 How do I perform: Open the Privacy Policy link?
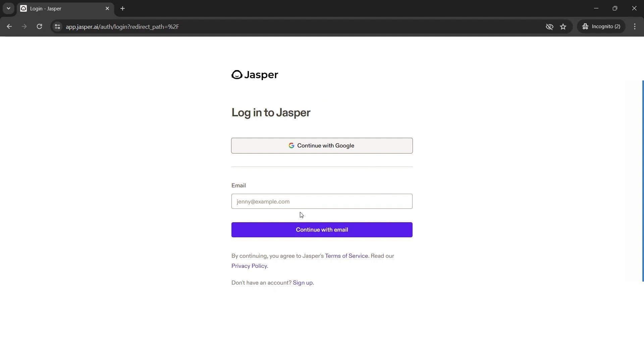(249, 266)
